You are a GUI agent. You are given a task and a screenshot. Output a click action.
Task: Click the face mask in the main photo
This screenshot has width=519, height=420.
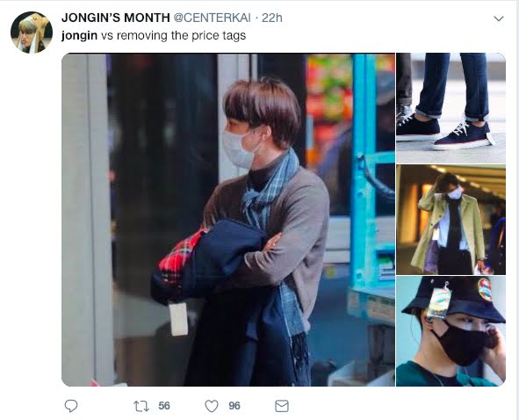[x=238, y=149]
